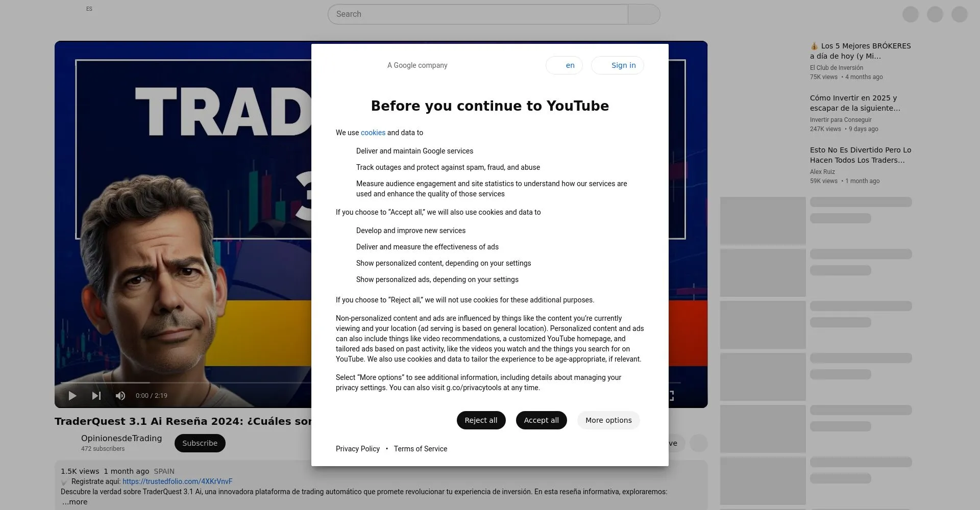Mute the video volume
Image resolution: width=980 pixels, height=510 pixels.
coord(120,396)
